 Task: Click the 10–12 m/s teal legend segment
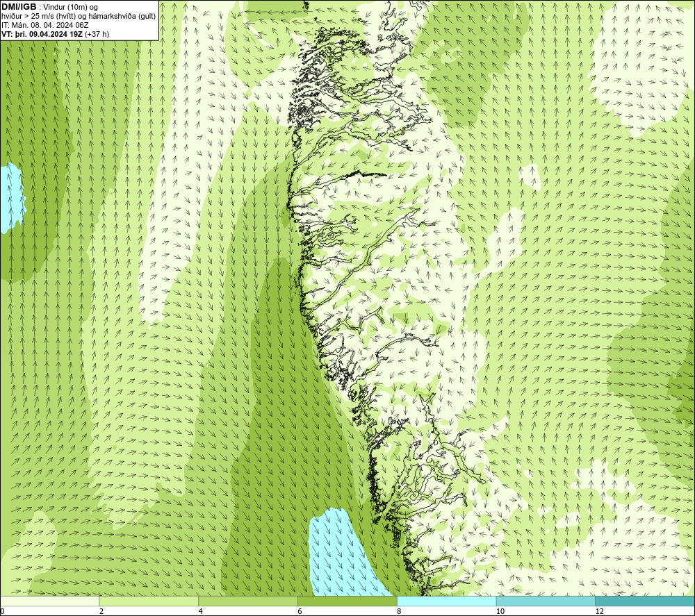coord(546,601)
